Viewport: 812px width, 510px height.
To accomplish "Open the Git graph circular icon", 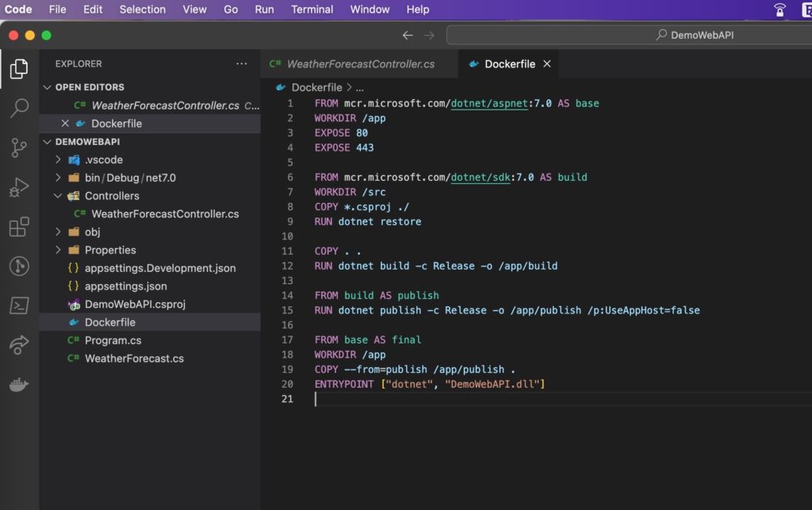I will (19, 267).
